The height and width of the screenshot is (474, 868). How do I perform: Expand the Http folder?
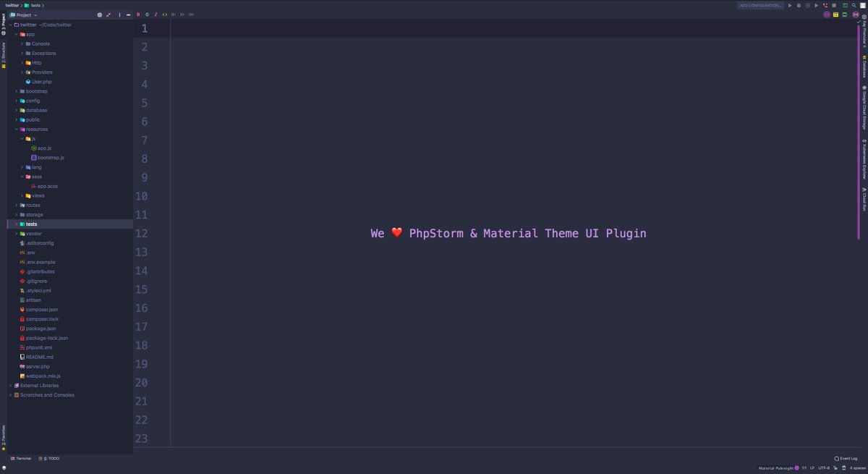coord(22,63)
